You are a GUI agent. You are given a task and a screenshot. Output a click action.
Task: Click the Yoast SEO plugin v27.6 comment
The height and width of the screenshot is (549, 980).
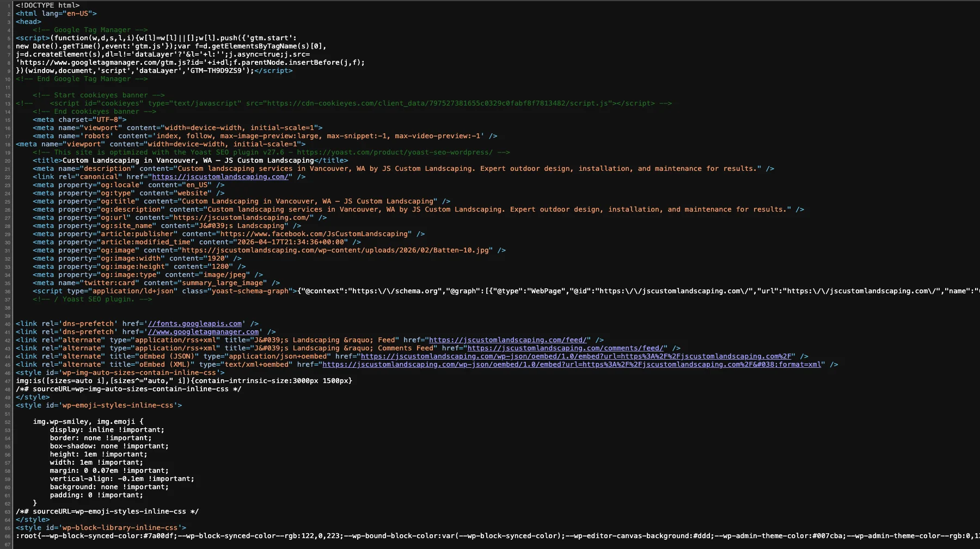[271, 152]
